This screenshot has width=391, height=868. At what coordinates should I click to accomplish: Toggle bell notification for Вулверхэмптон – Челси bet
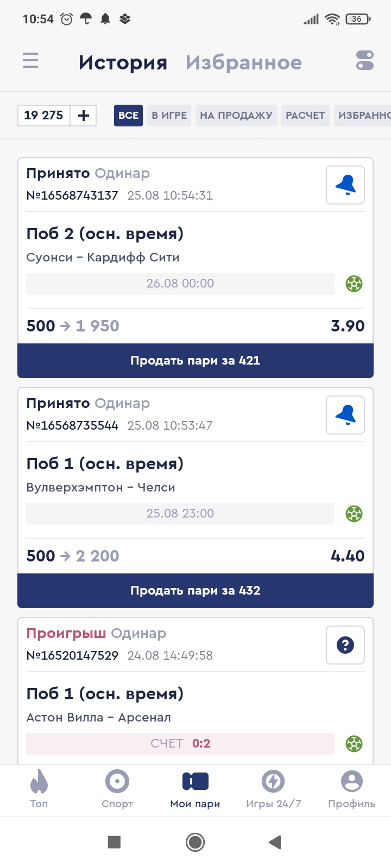[x=345, y=415]
